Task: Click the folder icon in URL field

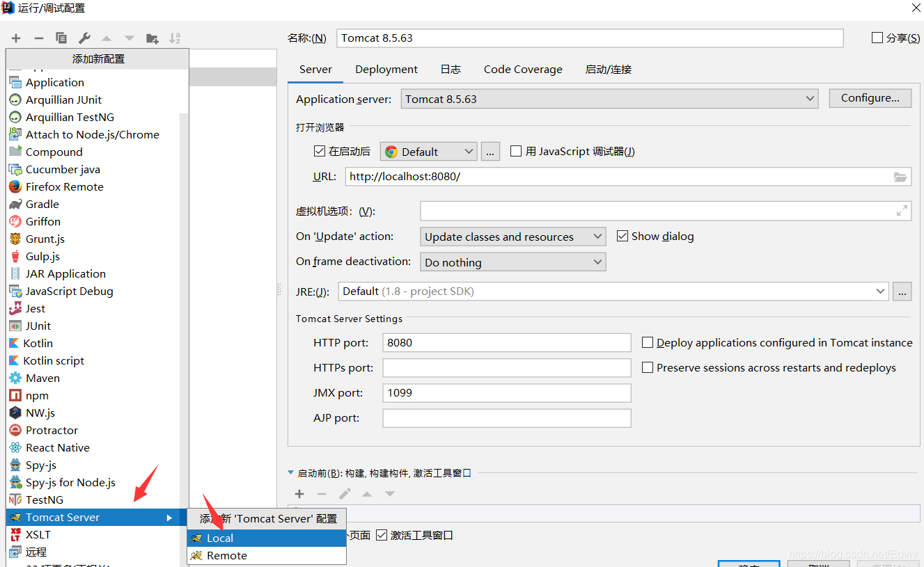Action: click(901, 177)
